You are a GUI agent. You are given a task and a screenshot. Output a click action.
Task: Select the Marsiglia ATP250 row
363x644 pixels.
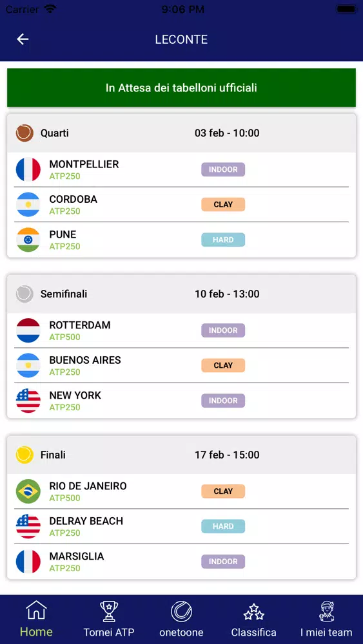[181, 562]
